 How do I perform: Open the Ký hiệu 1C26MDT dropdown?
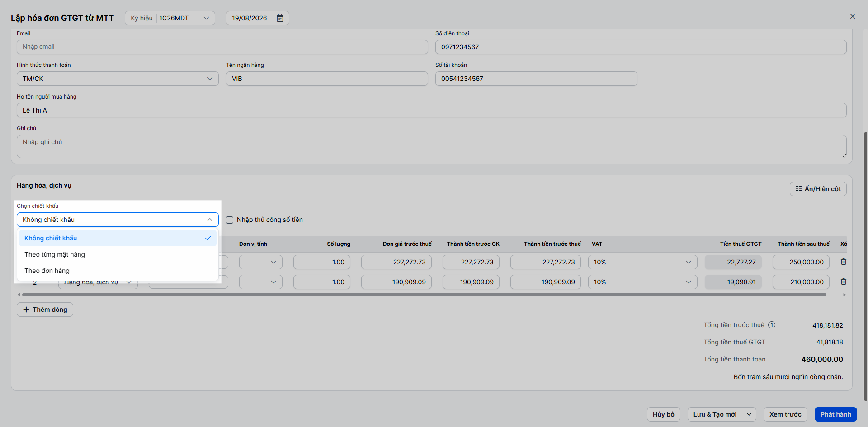[x=170, y=18]
